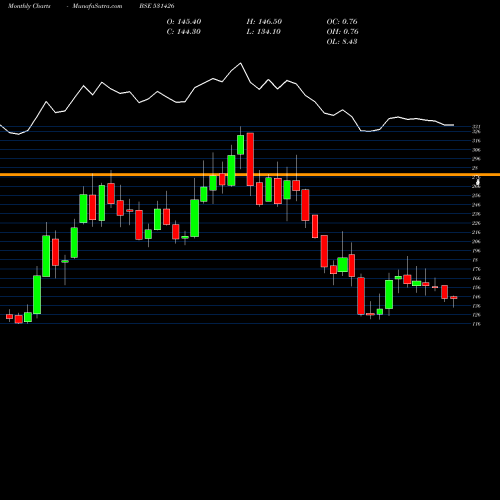
Task: Click the close value 'C: 144.30'
Action: [183, 32]
